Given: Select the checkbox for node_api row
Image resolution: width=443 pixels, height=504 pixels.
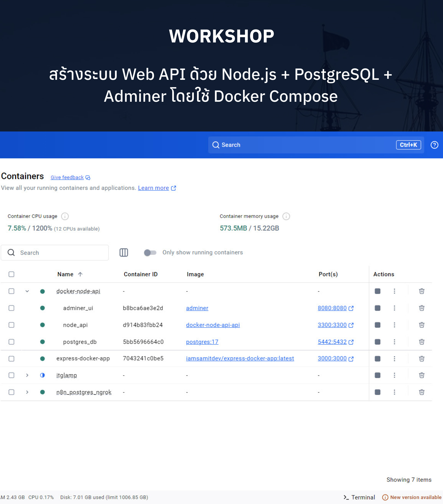Looking at the screenshot, I should click(11, 325).
